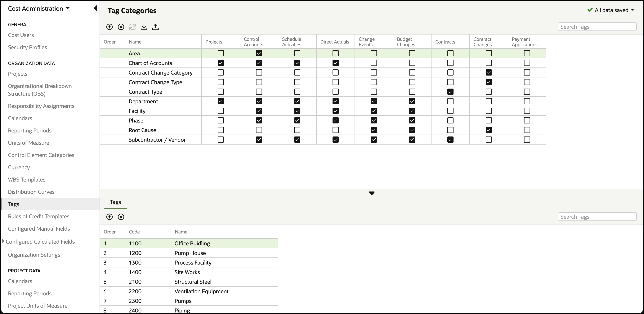Screen dimensions: 644x314
Task: Open Units of Measure
Action: pos(29,143)
